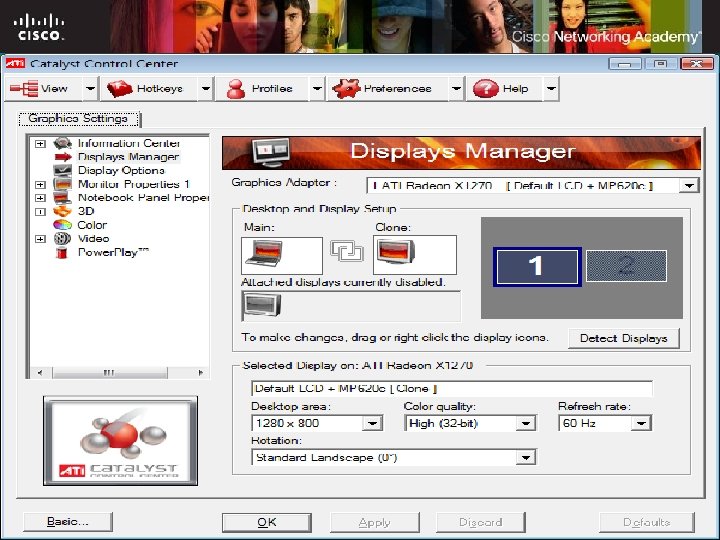Expand the Profiles dropdown arrow
This screenshot has width=720, height=540.
(x=317, y=89)
